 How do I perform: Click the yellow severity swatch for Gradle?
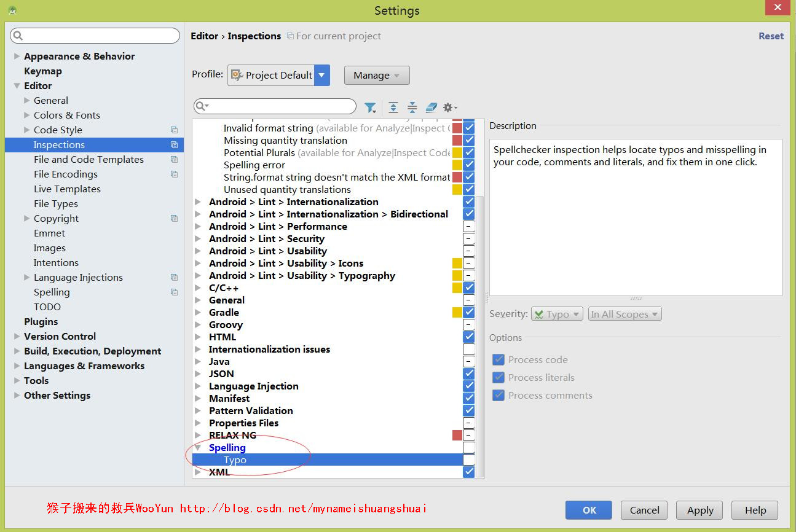(457, 312)
